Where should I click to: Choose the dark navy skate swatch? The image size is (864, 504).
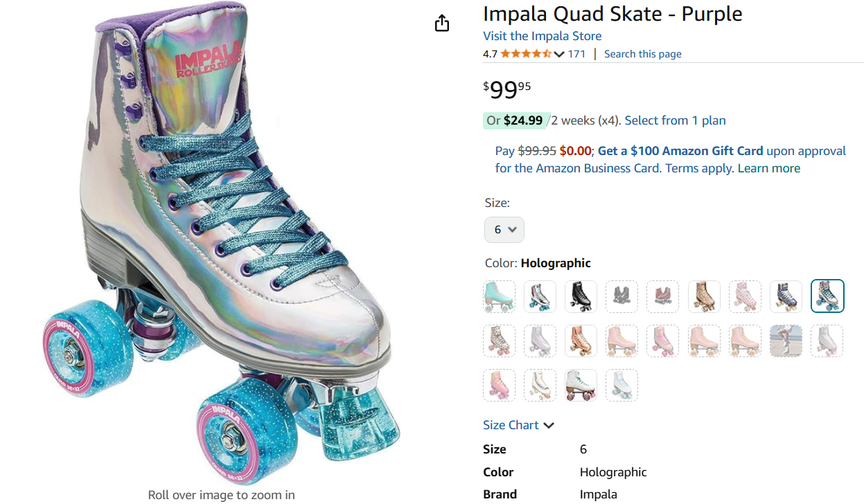click(x=786, y=296)
